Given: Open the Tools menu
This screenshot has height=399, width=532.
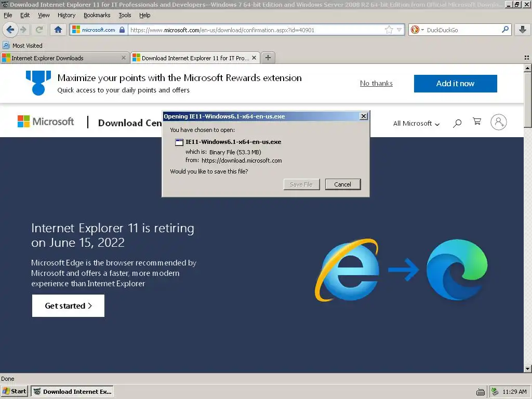Looking at the screenshot, I should click(125, 15).
